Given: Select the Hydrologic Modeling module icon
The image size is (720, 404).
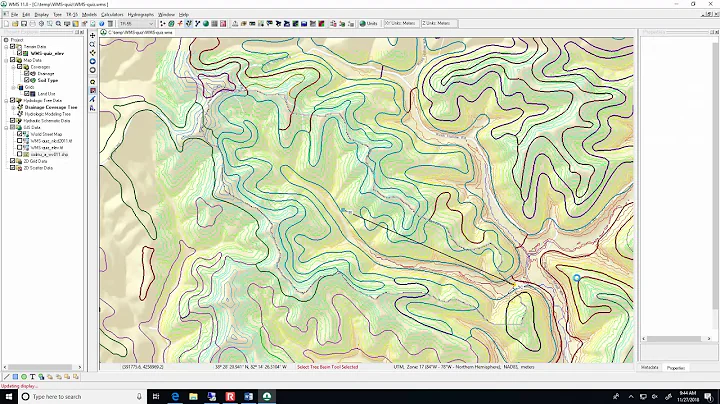Looking at the screenshot, I should pos(188,23).
